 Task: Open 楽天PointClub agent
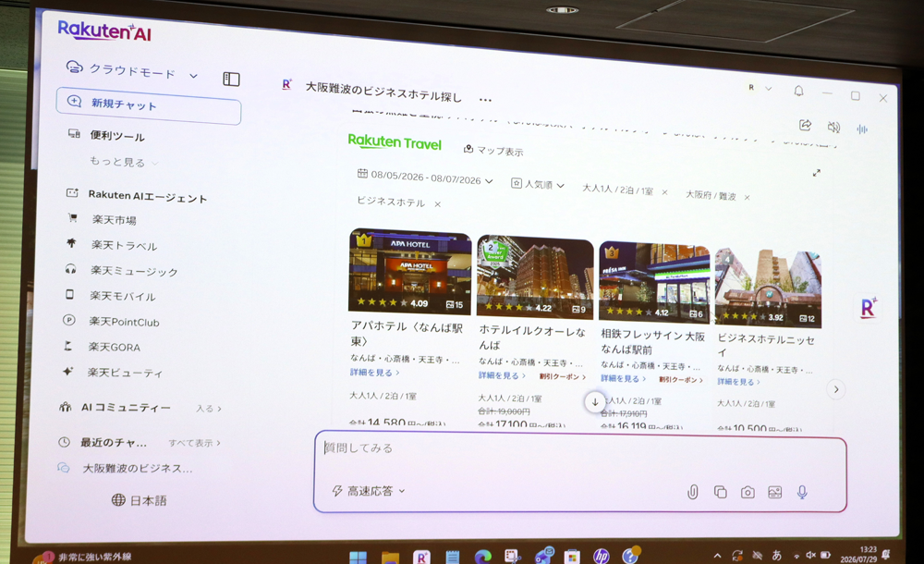click(124, 322)
